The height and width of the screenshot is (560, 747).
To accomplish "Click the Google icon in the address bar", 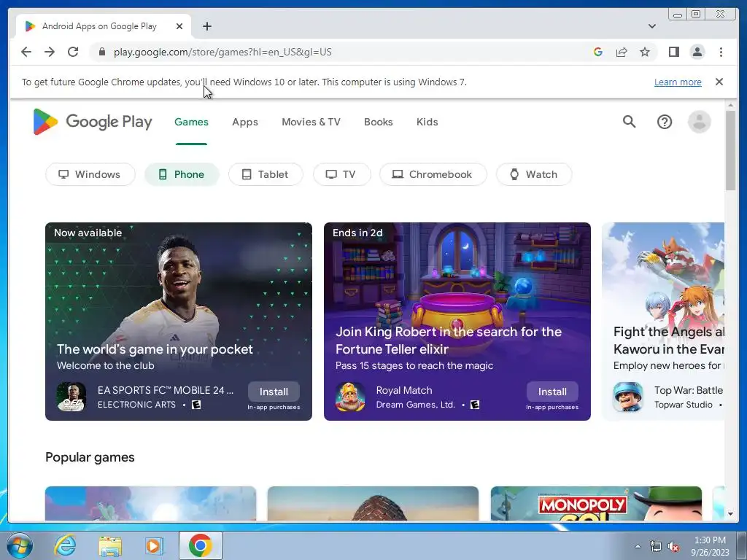I will coord(598,52).
